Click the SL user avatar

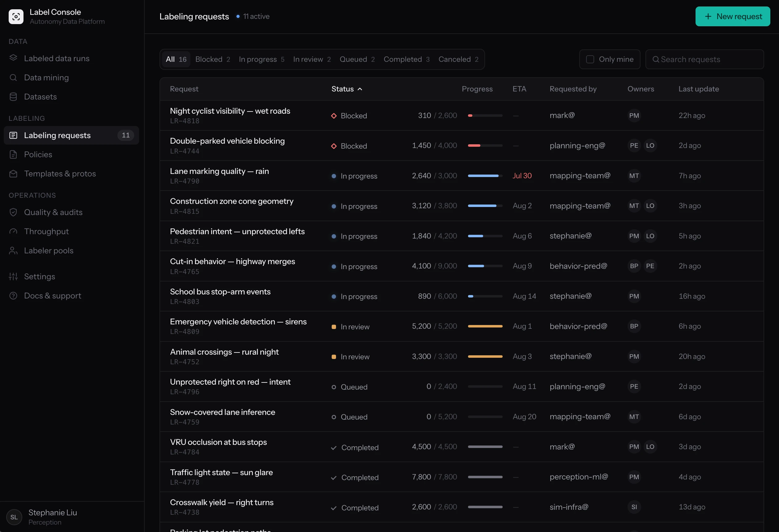[14, 517]
